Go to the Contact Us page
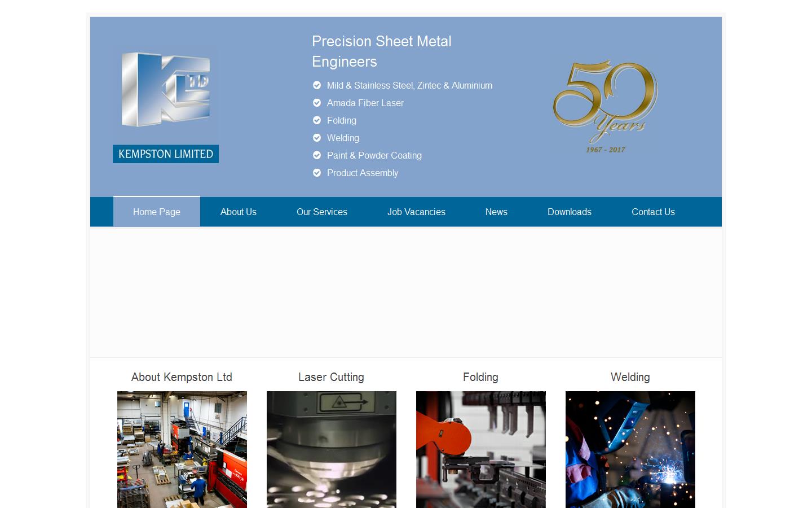The image size is (812, 508). (653, 212)
